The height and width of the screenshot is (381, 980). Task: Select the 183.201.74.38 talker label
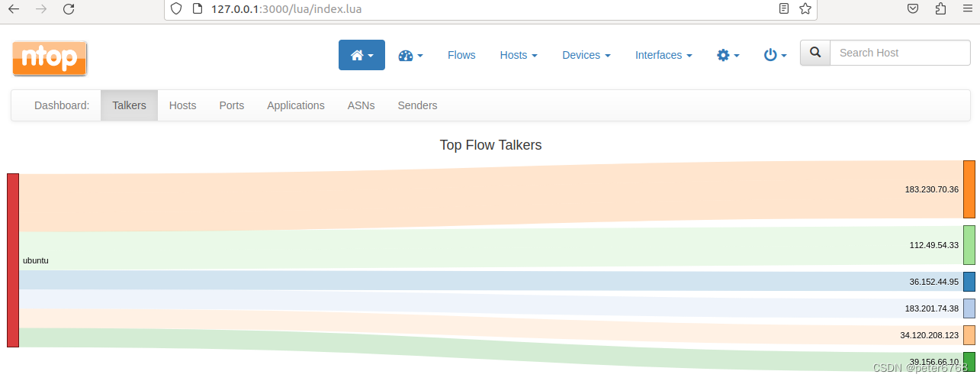[931, 308]
